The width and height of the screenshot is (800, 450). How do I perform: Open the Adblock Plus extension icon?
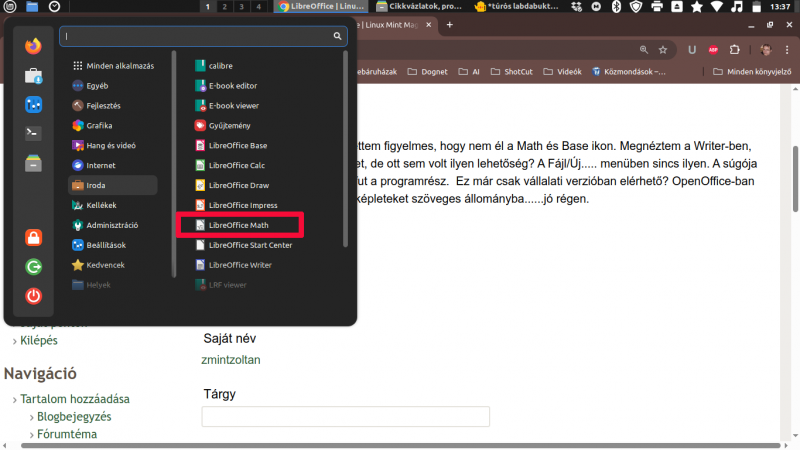pos(713,49)
